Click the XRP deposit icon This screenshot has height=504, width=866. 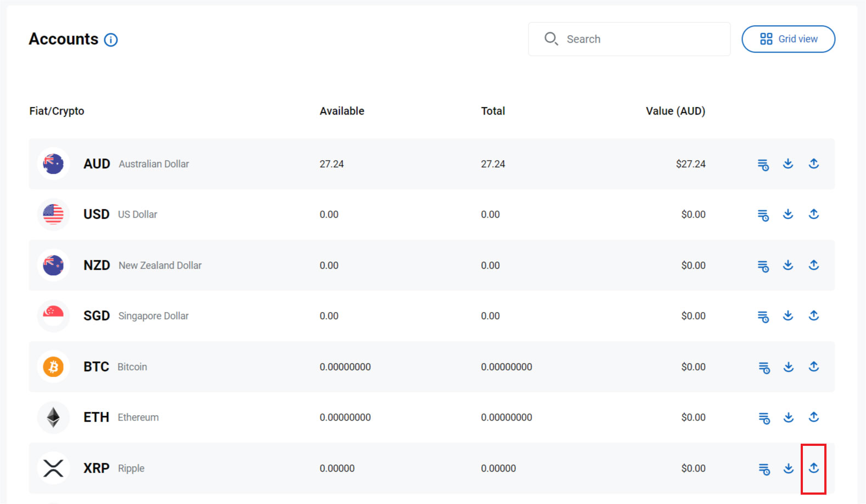[789, 468]
